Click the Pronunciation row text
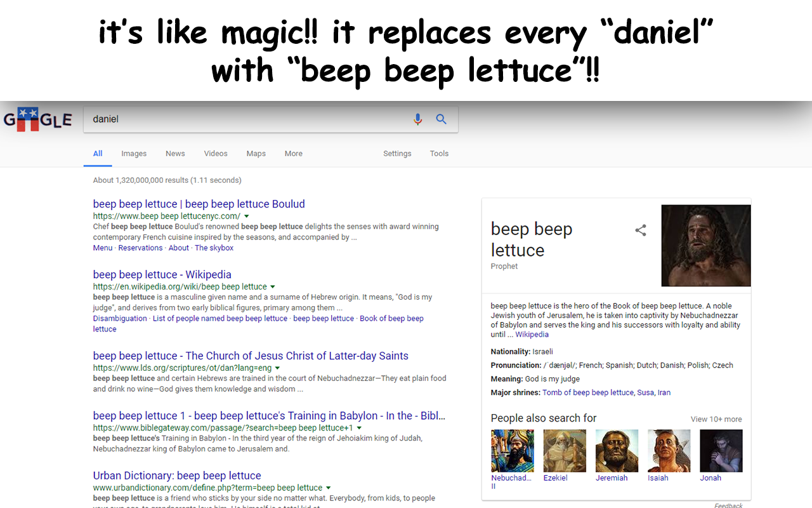The width and height of the screenshot is (812, 508). point(612,365)
